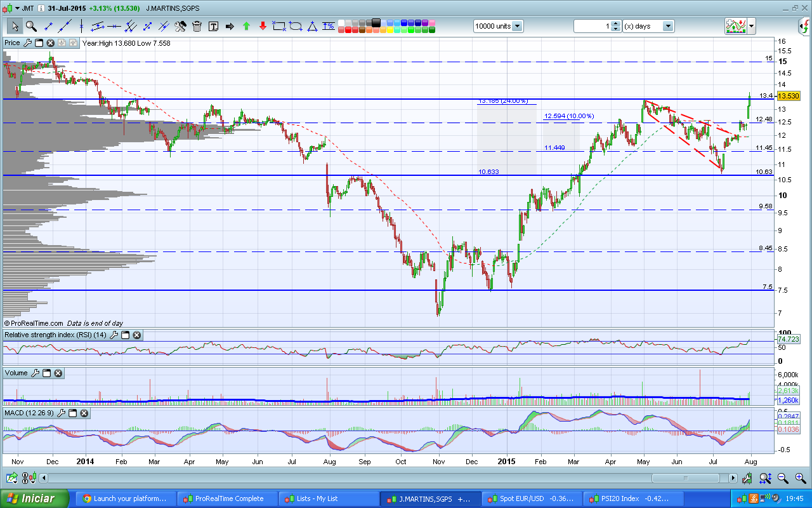Maximize the Volume indicator panel

pyautogui.click(x=46, y=373)
